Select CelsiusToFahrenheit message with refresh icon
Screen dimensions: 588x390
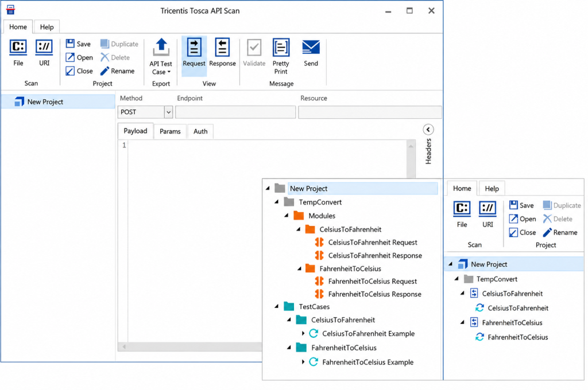pyautogui.click(x=512, y=308)
